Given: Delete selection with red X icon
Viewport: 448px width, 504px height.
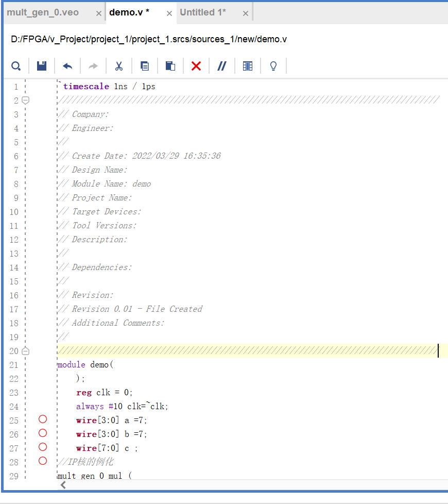Looking at the screenshot, I should coord(196,66).
